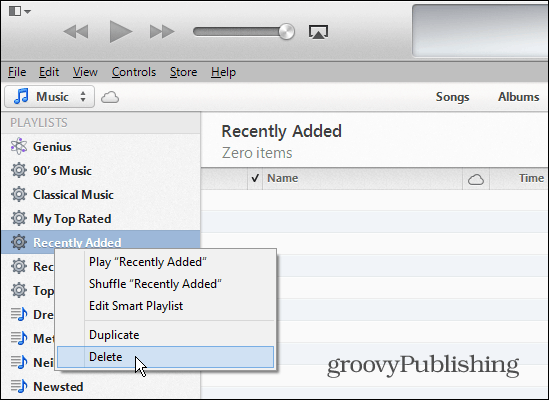Open the AirPlay output icon
The height and width of the screenshot is (400, 549).
318,32
